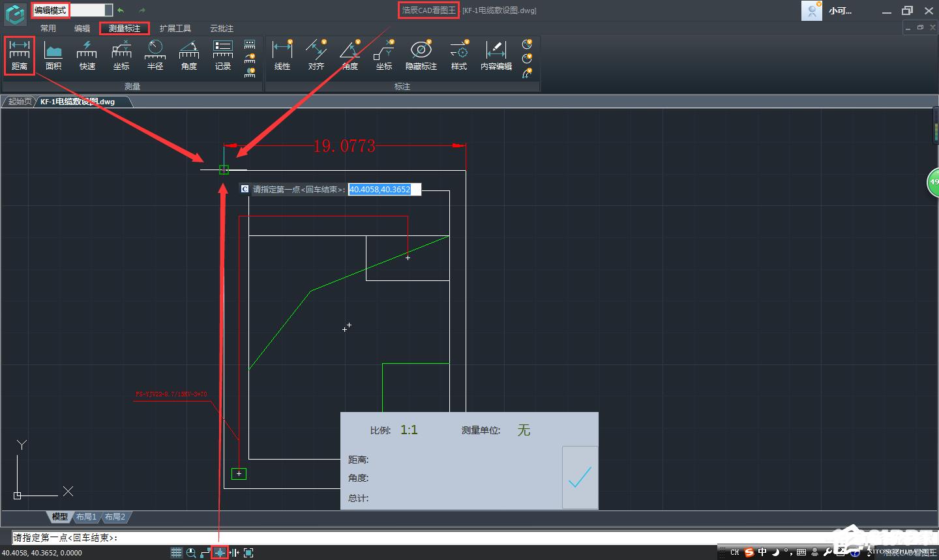Click the 中 Chinese input mode indicator
The image size is (939, 560).
(x=762, y=552)
